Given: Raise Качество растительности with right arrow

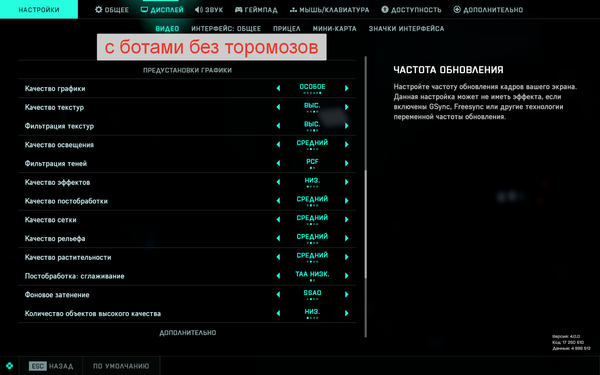Looking at the screenshot, I should tap(347, 257).
